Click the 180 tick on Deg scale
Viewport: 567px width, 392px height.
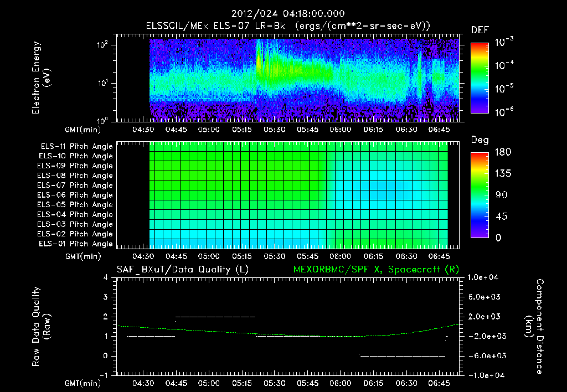pos(503,152)
